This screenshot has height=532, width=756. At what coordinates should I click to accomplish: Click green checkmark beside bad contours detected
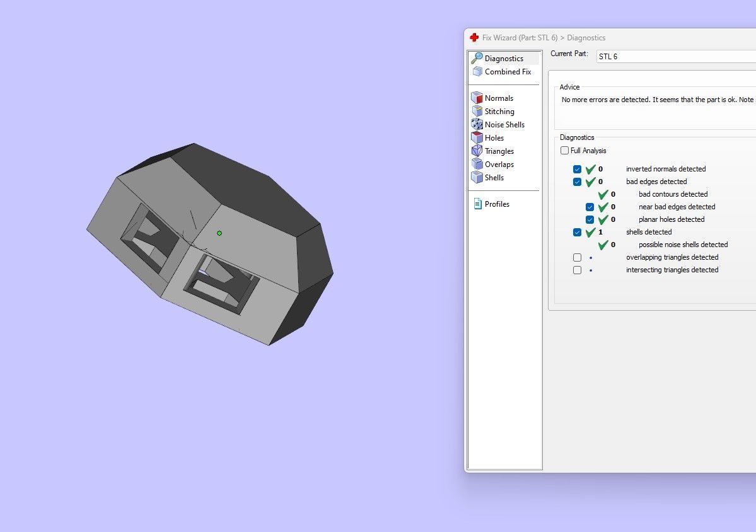603,194
